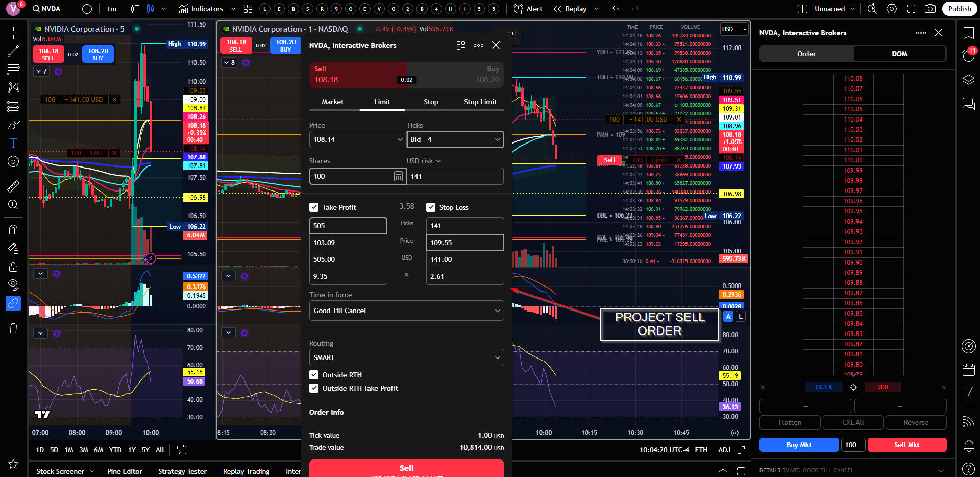
Task: Select the ruler measure tool
Action: 13,186
